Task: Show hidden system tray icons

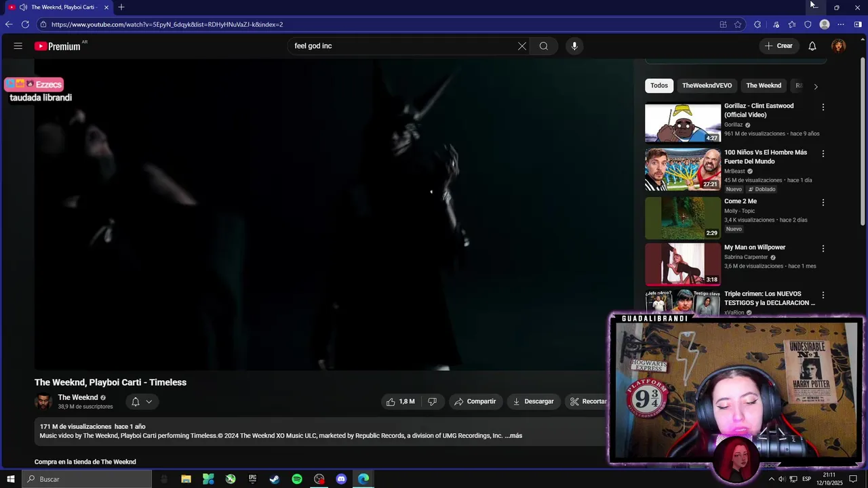Action: (x=771, y=479)
